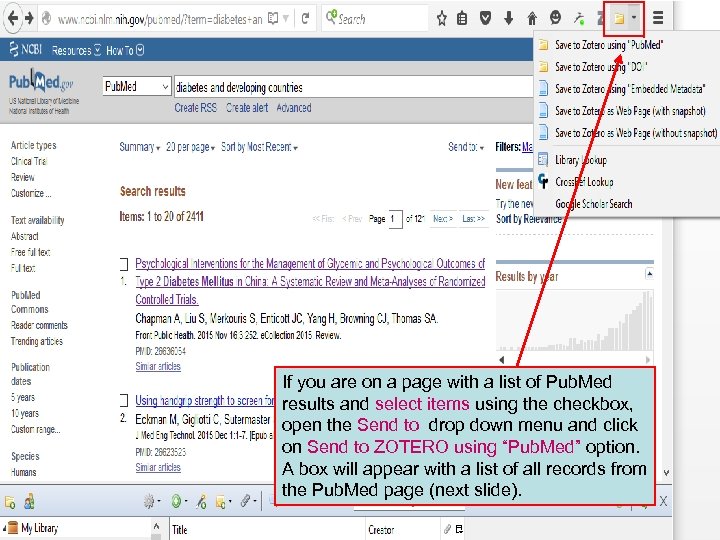Viewport: 720px width, 540px height.
Task: Click Create alert link
Action: pyautogui.click(x=247, y=108)
